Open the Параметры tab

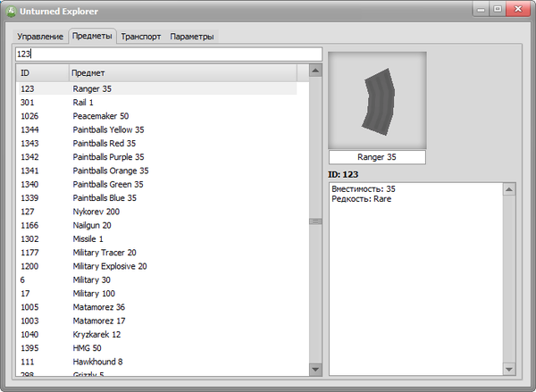click(192, 37)
